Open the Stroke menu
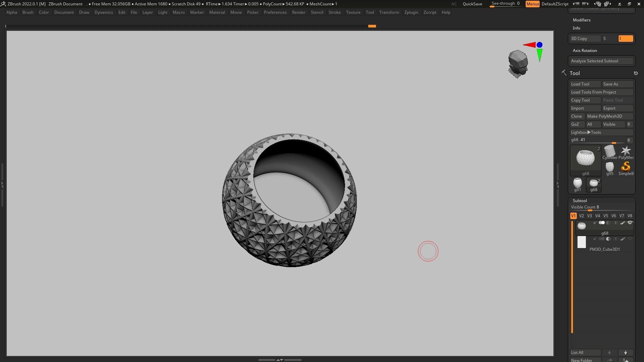Viewport: 644px width, 362px height. pyautogui.click(x=334, y=12)
